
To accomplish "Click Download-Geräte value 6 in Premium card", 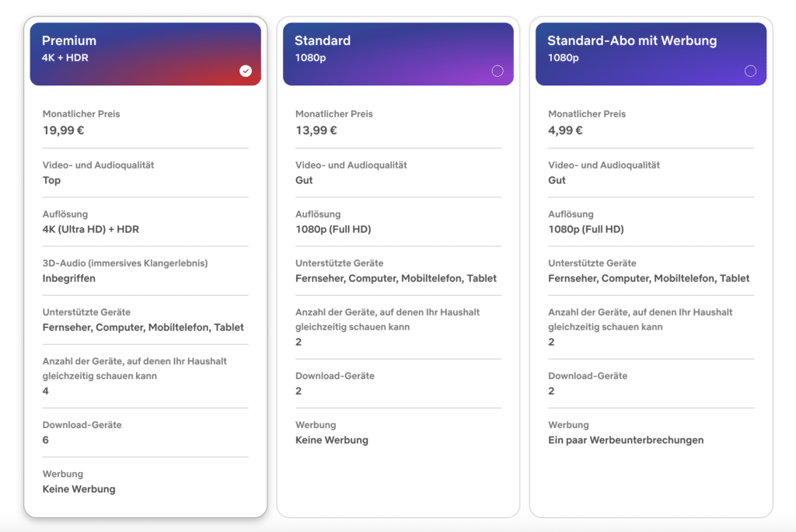I will (x=46, y=440).
